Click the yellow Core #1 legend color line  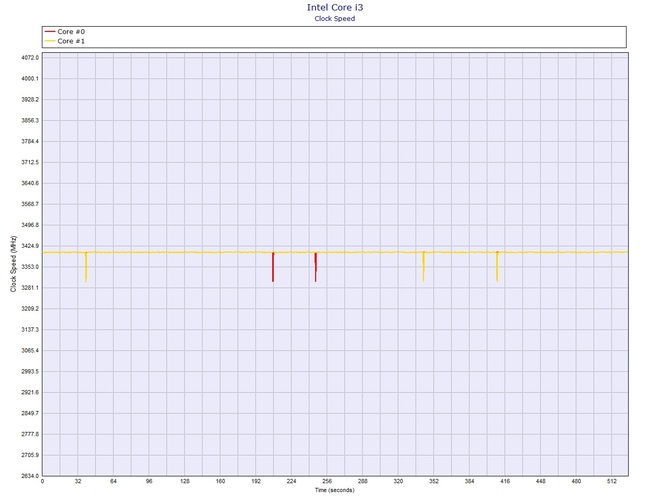pos(50,41)
